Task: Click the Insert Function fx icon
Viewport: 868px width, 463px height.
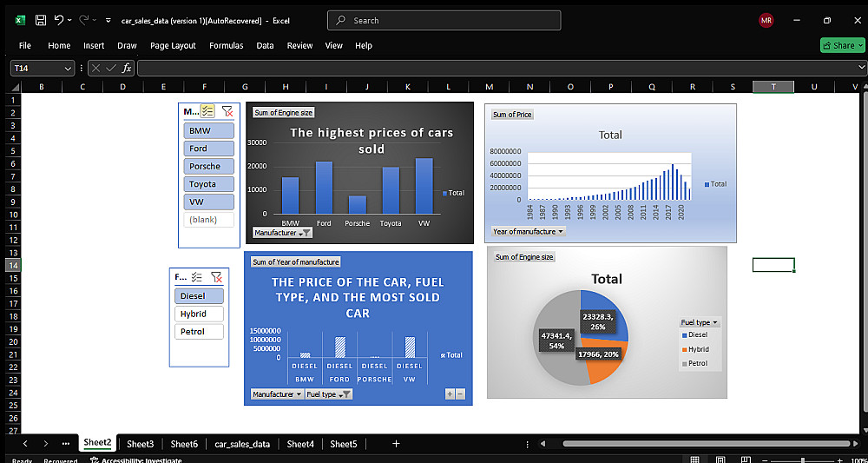Action: pyautogui.click(x=127, y=68)
